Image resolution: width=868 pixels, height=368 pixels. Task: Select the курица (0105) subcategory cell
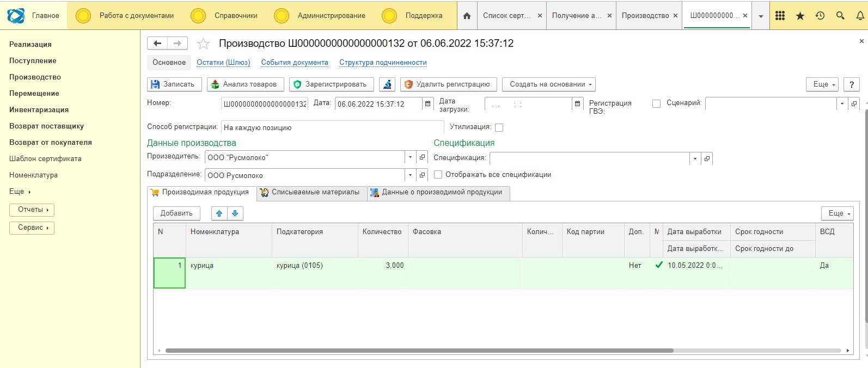315,273
